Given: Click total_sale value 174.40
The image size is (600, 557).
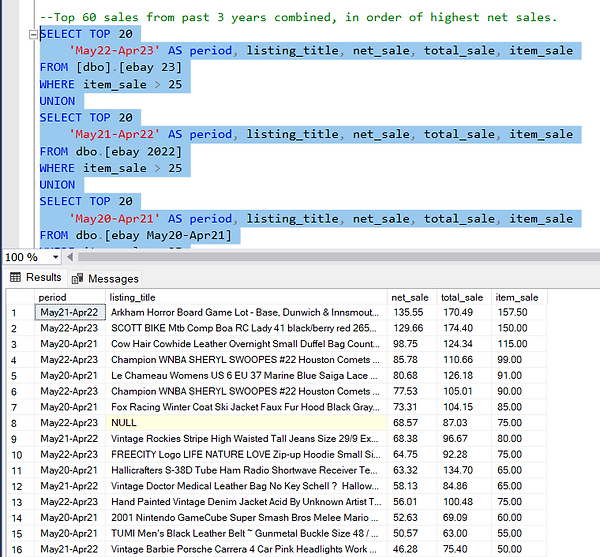Looking at the screenshot, I should pos(458,328).
